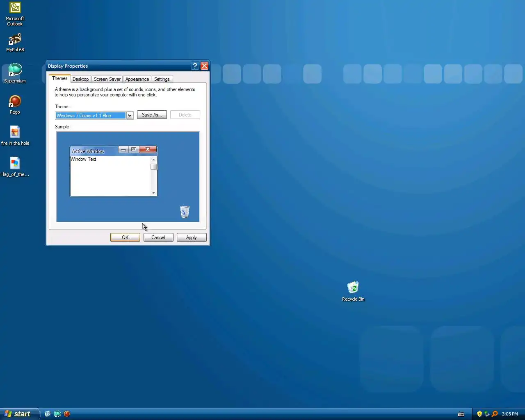Viewport: 525px width, 420px height.
Task: Select the Recycle Bin on the desktop
Action: tap(353, 292)
